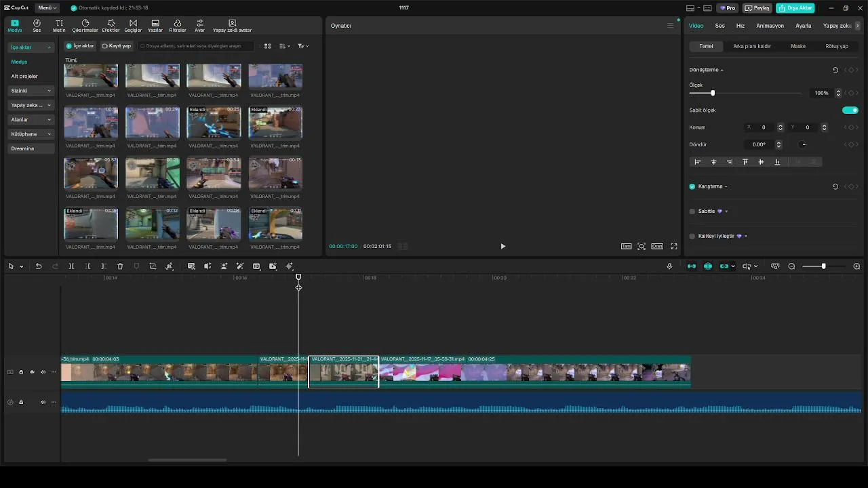The width and height of the screenshot is (868, 488).
Task: Expand the İçe aktar sidebar section
Action: pos(31,47)
